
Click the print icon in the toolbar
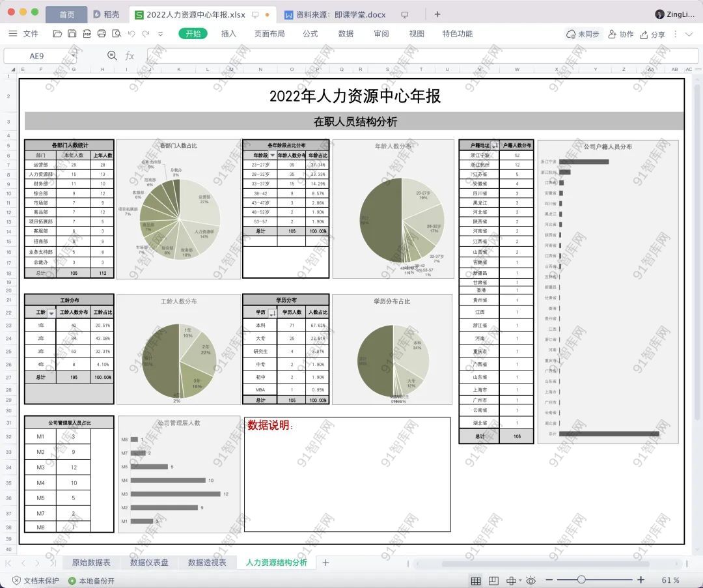point(102,34)
